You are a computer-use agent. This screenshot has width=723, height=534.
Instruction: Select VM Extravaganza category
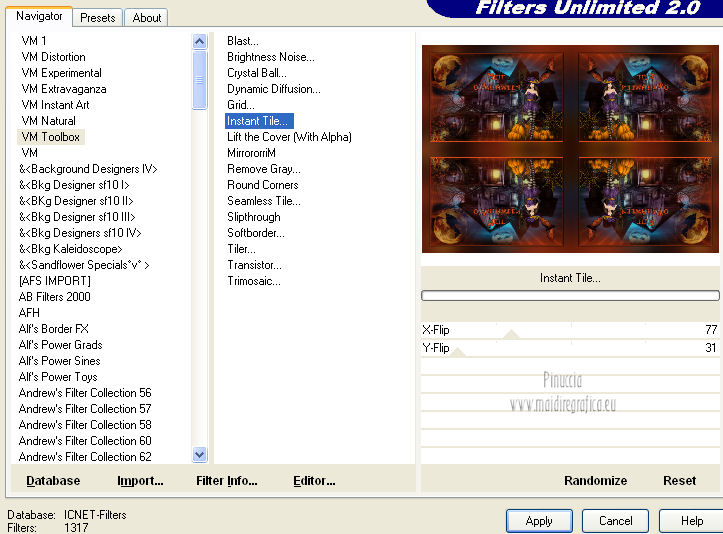tap(64, 89)
